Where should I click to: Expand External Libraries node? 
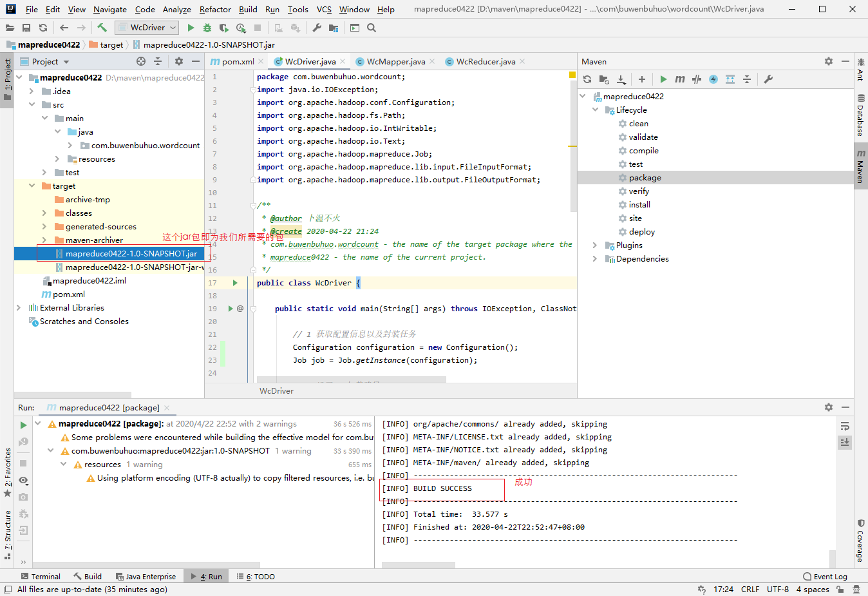pos(19,307)
